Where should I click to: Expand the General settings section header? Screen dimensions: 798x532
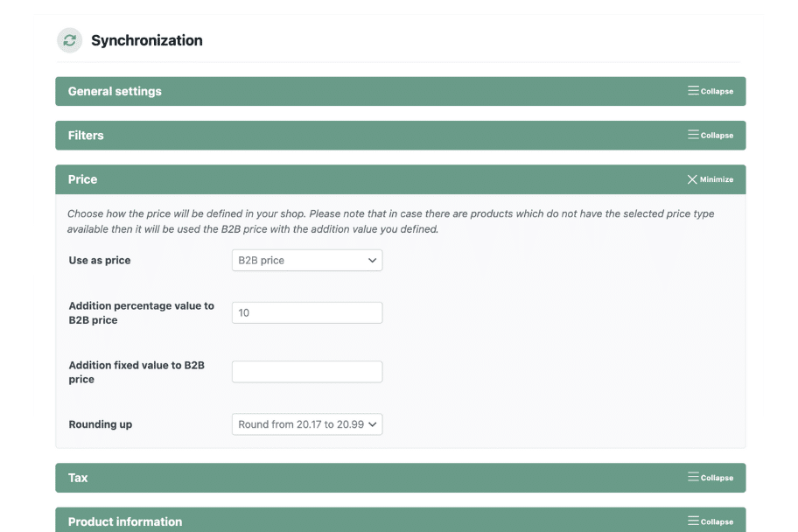click(x=115, y=91)
